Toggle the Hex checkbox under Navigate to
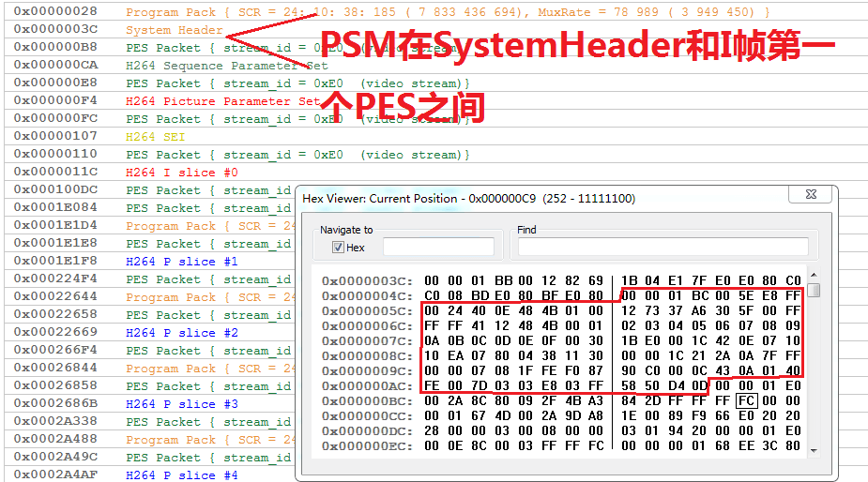Viewport: 868px width, 482px height. tap(339, 248)
